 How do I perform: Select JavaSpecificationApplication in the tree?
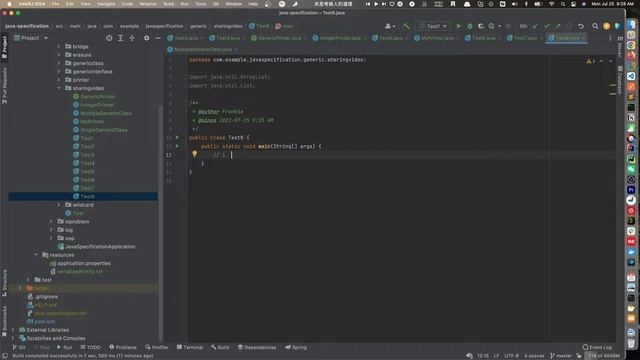coord(100,247)
